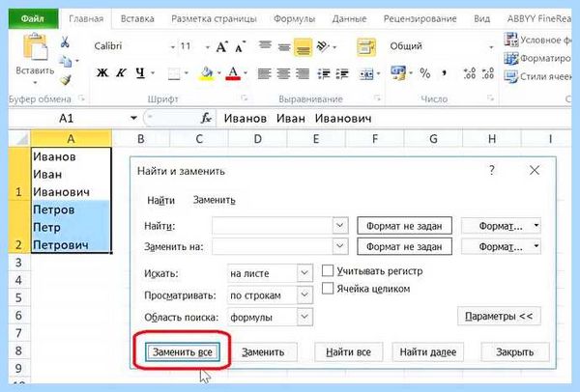Click the text orientation icon
Screen dimensions: 580x392
[x=323, y=46]
